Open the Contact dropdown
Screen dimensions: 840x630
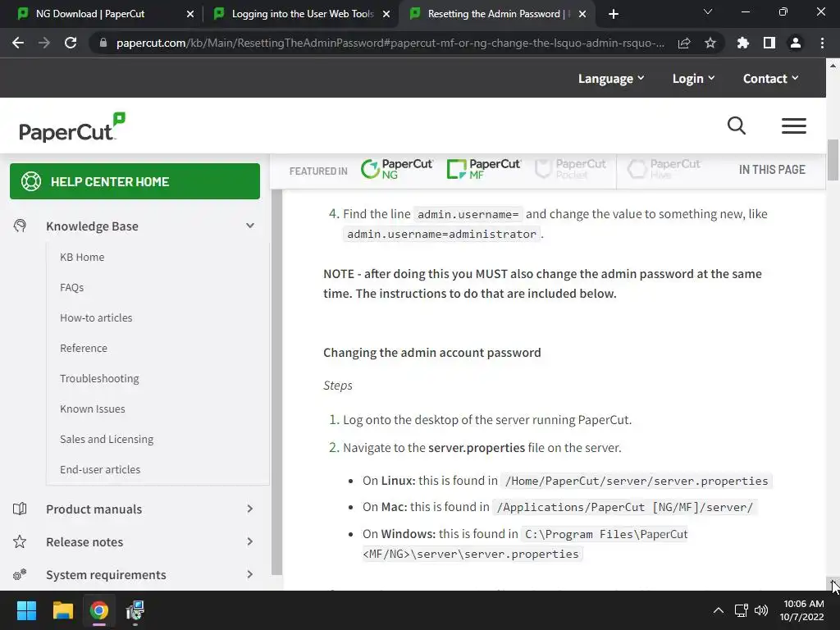pos(771,78)
